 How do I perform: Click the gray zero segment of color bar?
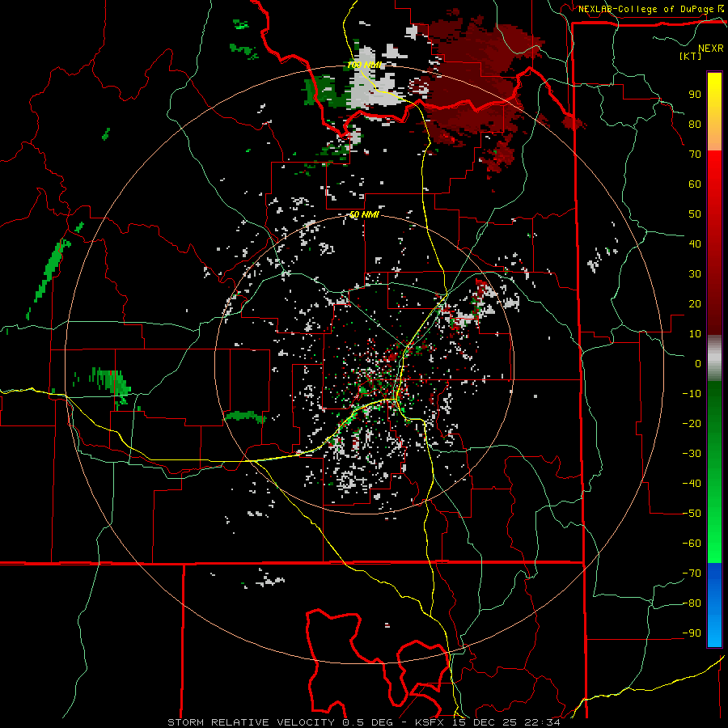coord(714,358)
